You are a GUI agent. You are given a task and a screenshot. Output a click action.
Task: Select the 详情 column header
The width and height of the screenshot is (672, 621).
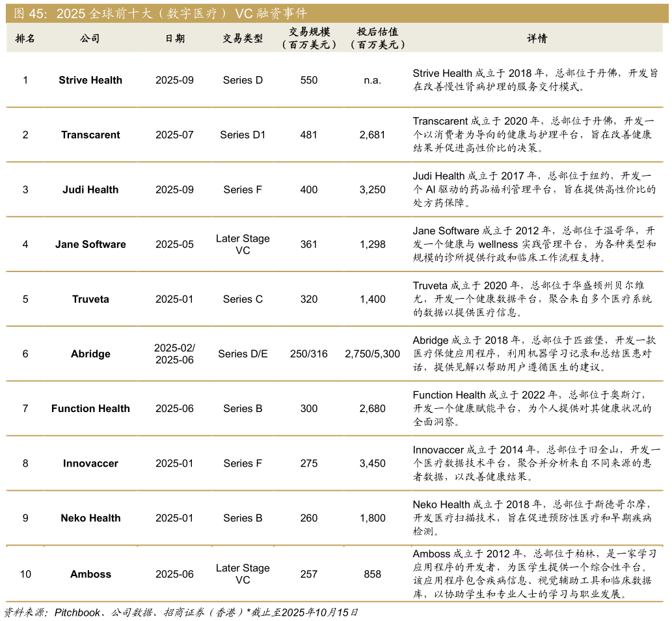coord(537,38)
